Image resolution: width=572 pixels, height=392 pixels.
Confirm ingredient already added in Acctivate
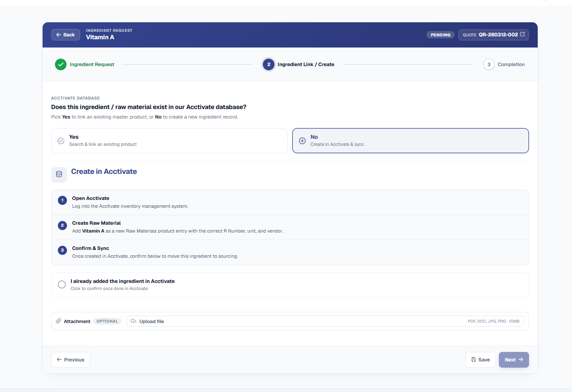(290, 285)
